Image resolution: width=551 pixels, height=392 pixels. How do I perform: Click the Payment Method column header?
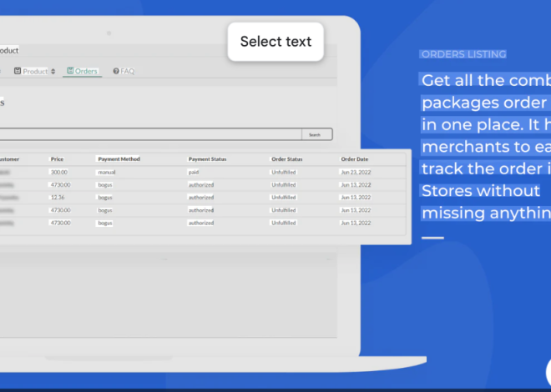[119, 159]
